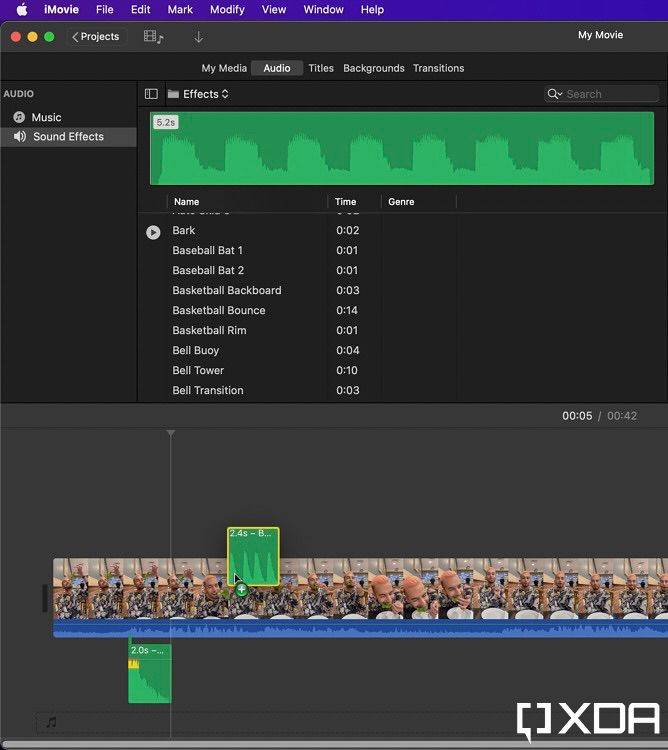Play the Bark sound effect preview
The width and height of the screenshot is (668, 750).
point(153,232)
